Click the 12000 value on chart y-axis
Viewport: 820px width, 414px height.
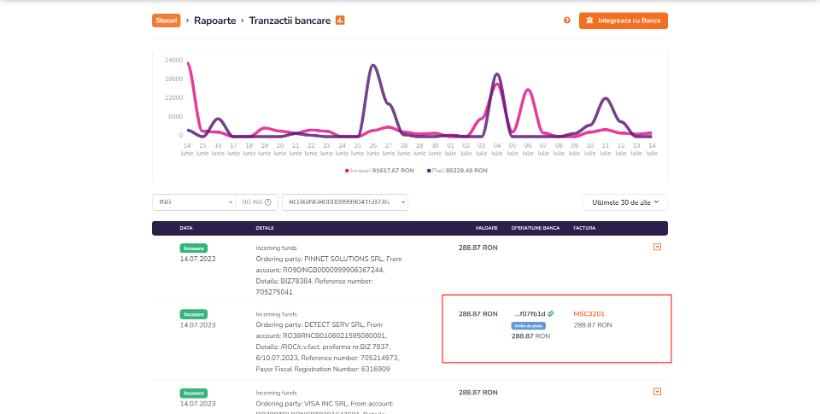point(174,98)
